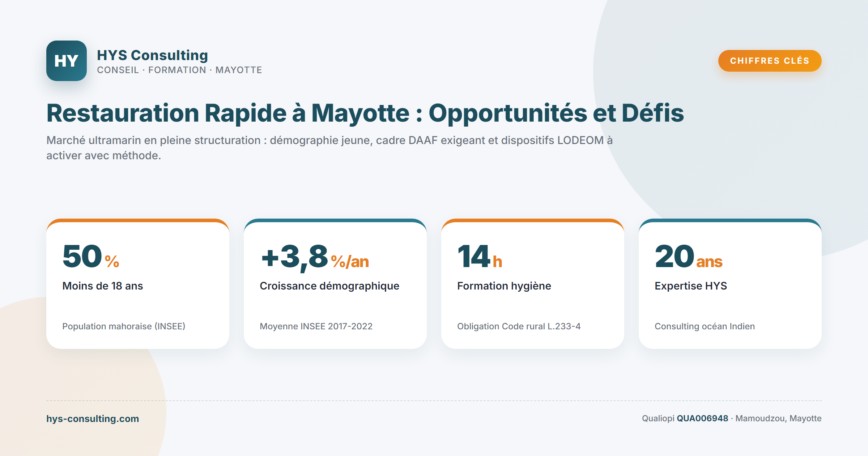868x456 pixels.
Task: Click the 50% statistic value
Action: point(91,257)
